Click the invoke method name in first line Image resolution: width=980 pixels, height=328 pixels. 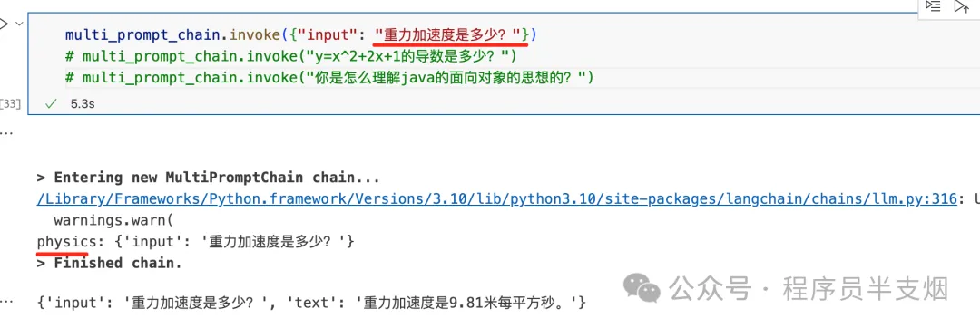coord(252,33)
